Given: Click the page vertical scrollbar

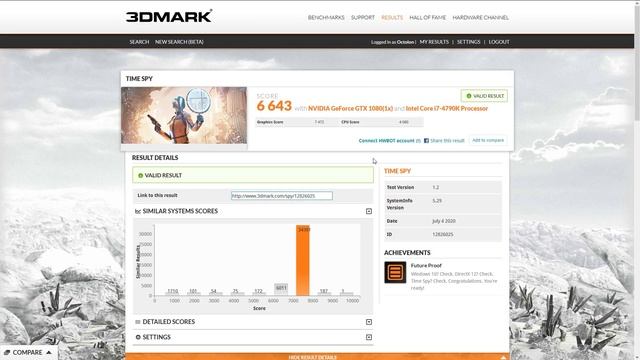Looking at the screenshot, I should pos(637,180).
